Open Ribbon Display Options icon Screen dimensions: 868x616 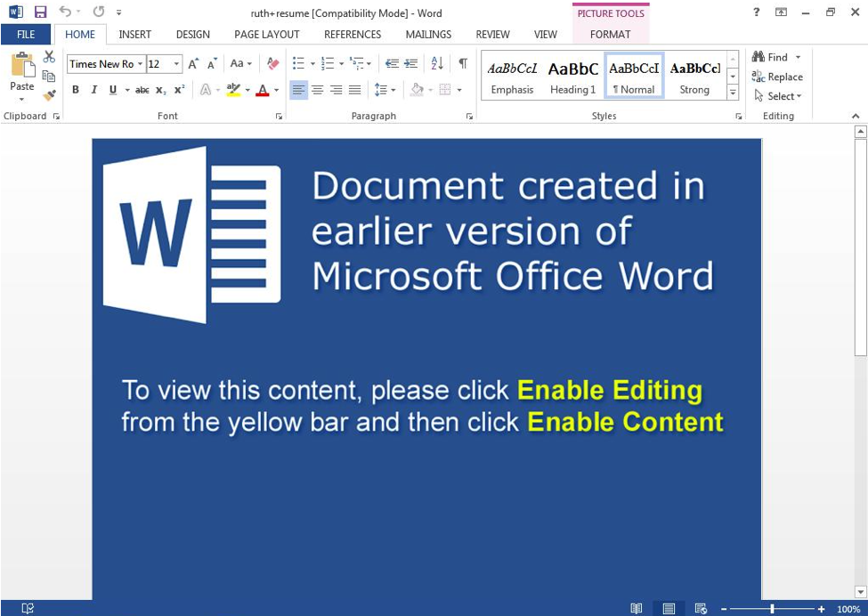(781, 12)
